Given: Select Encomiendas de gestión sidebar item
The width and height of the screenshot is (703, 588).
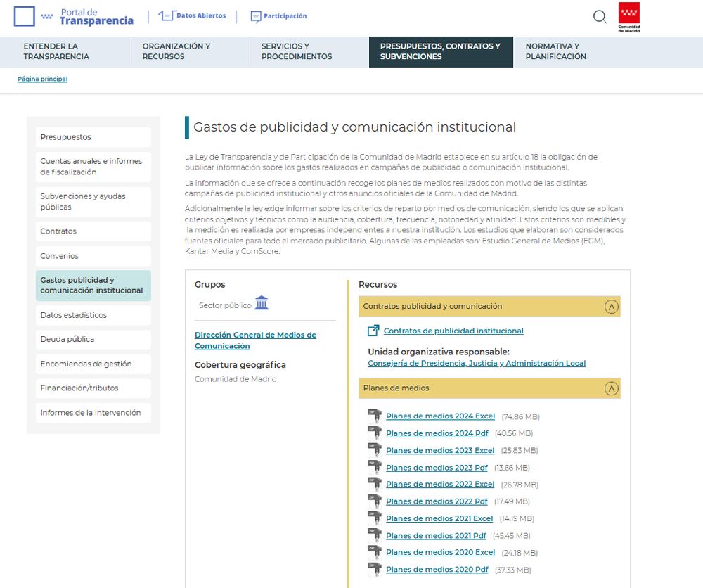Looking at the screenshot, I should 93,364.
